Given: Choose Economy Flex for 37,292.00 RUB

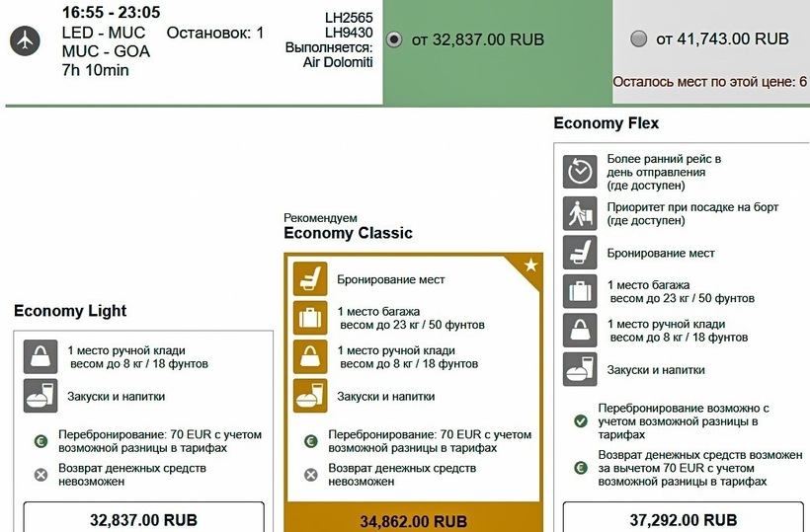Looking at the screenshot, I should coord(684,517).
